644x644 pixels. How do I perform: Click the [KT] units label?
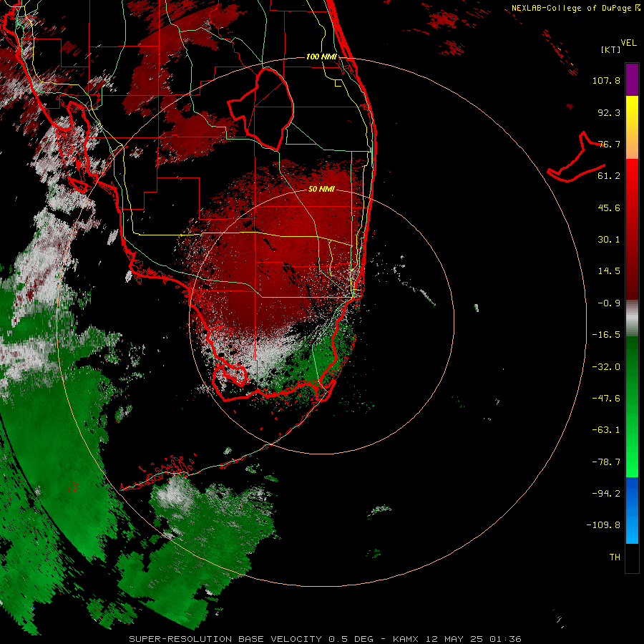pyautogui.click(x=610, y=49)
